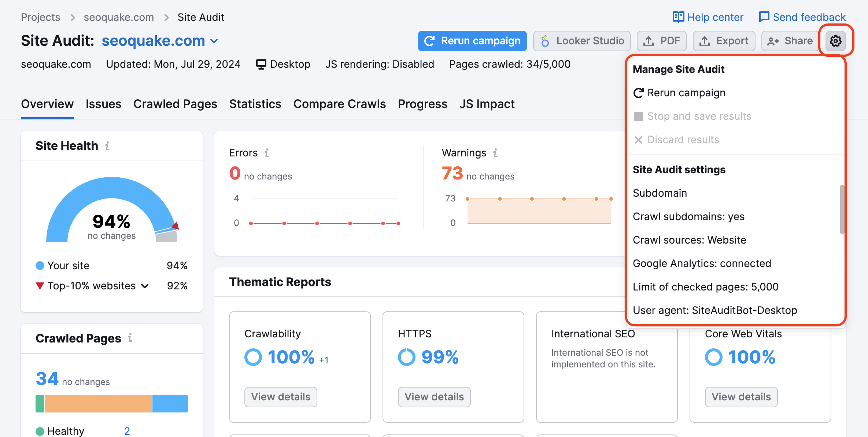
Task: Click Send feedback speech bubble icon
Action: pos(764,17)
